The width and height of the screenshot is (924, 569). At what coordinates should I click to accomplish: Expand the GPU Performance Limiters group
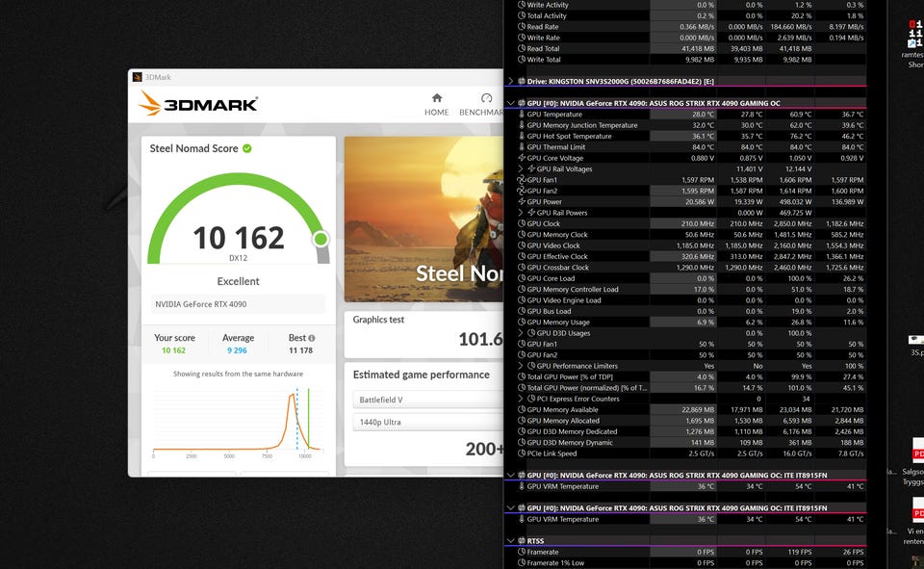tap(521, 366)
